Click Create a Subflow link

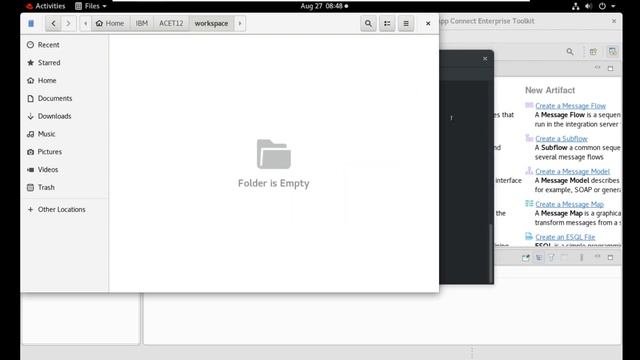pos(561,139)
